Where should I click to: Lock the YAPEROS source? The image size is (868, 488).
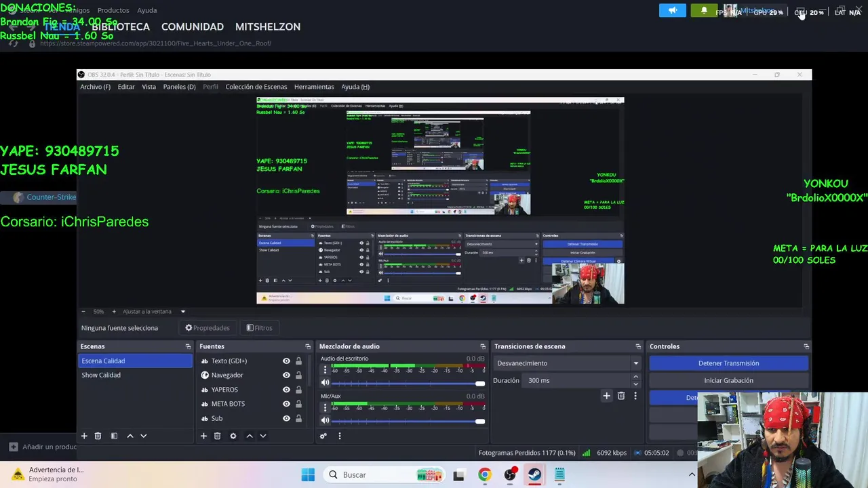[298, 390]
